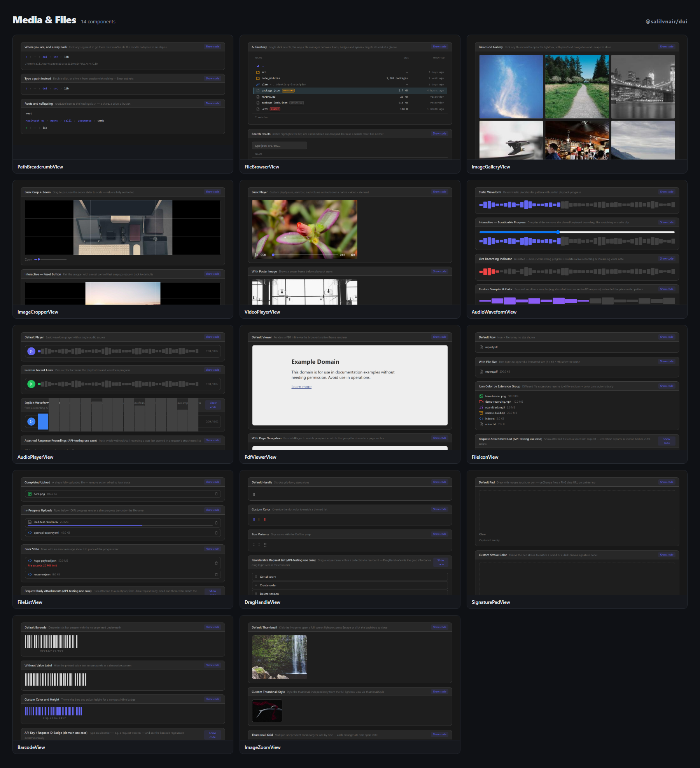The width and height of the screenshot is (700, 768).
Task: Show code for the Default Barcode example
Action: [x=212, y=627]
